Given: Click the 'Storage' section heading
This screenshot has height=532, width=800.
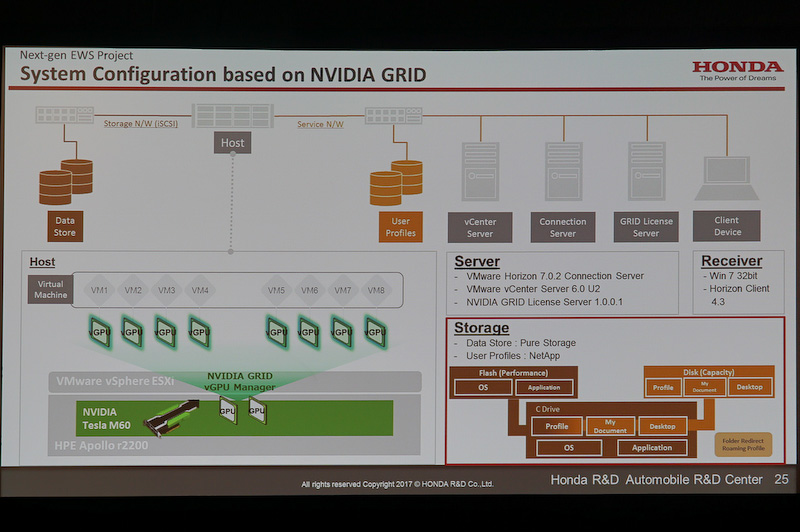Looking at the screenshot, I should pos(482,327).
